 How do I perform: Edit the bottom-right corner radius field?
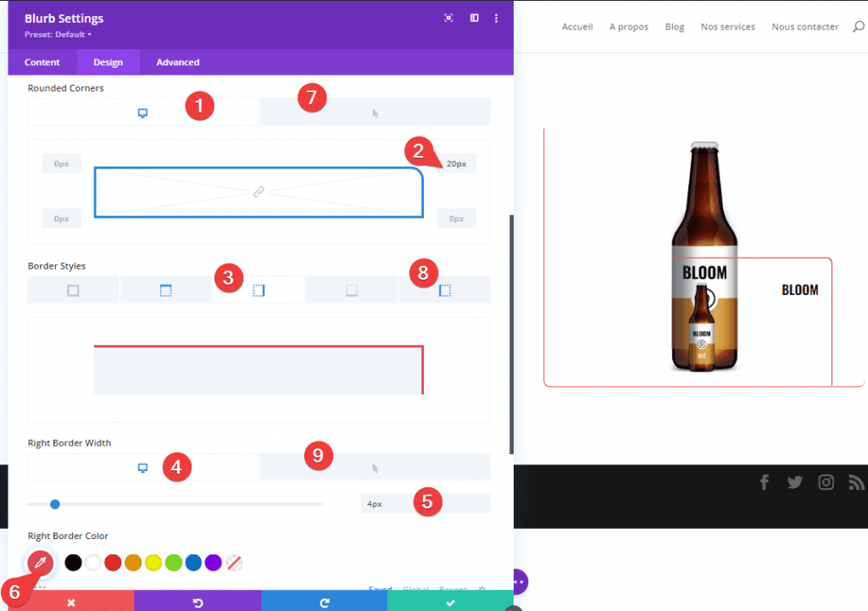(456, 219)
